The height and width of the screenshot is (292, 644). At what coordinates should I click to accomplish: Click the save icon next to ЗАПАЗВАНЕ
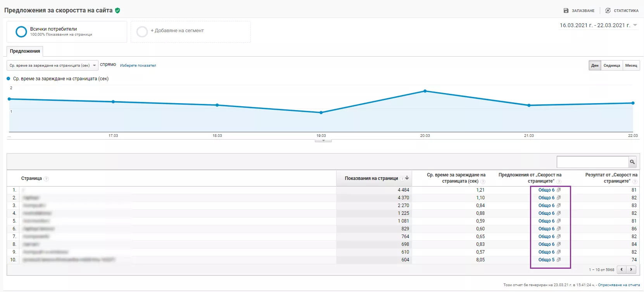click(566, 11)
